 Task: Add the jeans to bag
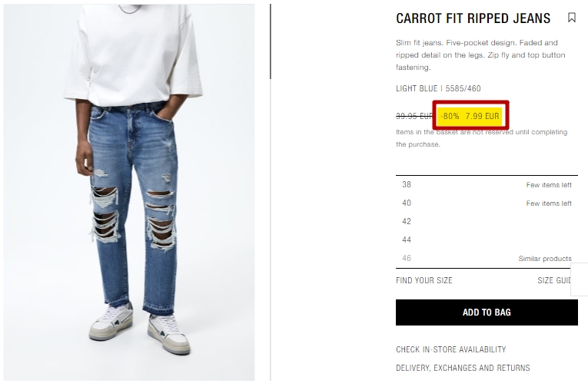tap(487, 312)
